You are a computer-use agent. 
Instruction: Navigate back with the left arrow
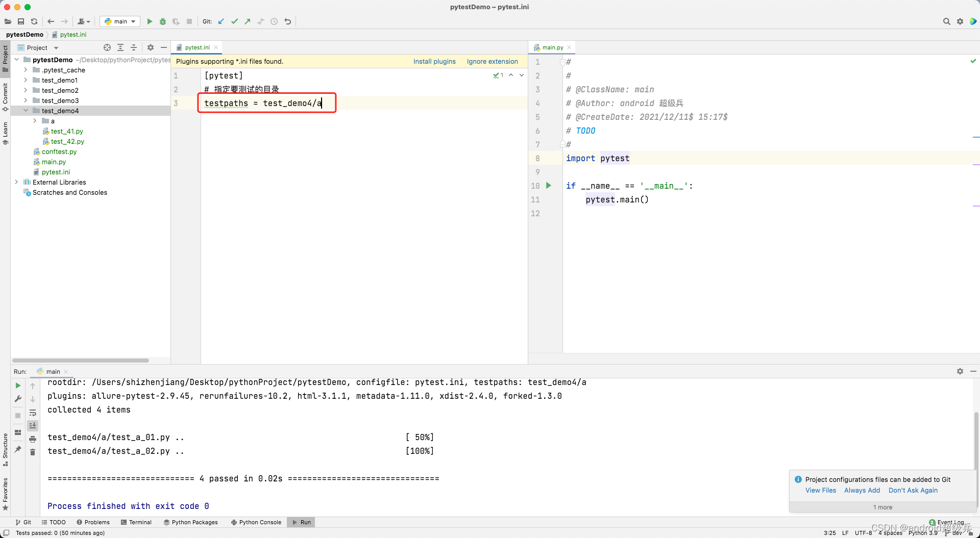51,21
